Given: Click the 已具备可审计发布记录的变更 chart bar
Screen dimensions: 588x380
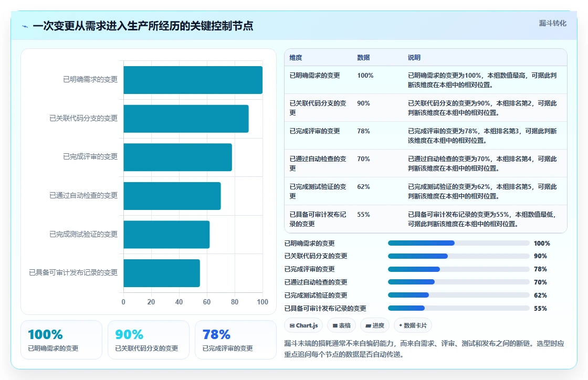Looking at the screenshot, I should (162, 273).
